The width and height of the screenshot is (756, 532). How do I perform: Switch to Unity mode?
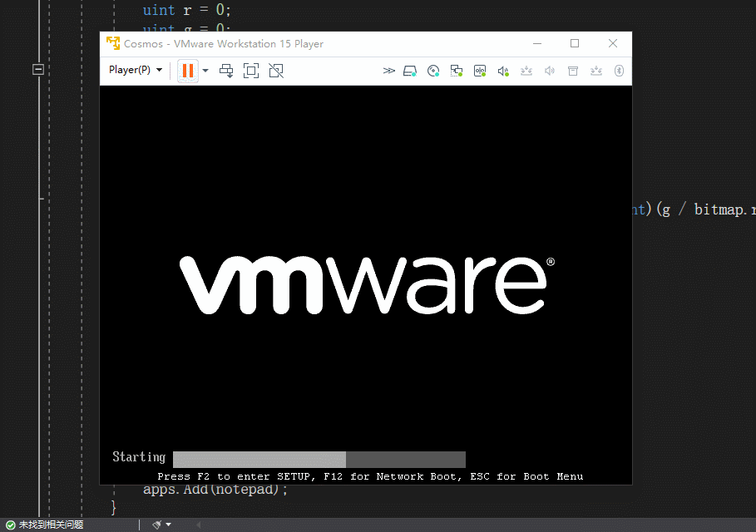coord(276,71)
